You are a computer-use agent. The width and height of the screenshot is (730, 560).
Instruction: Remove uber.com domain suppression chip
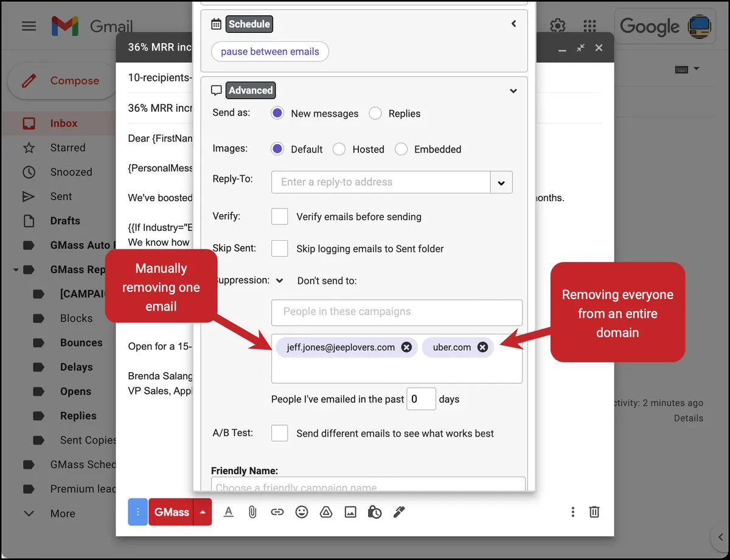[482, 347]
